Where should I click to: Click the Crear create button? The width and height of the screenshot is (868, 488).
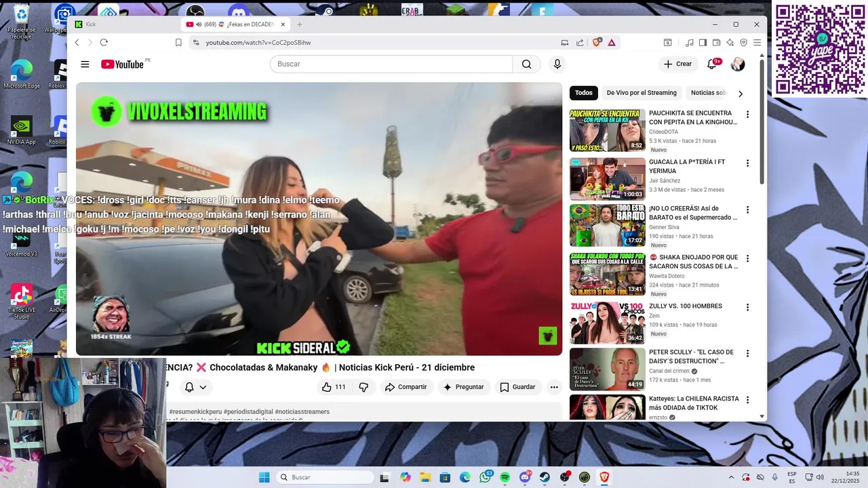coord(677,64)
